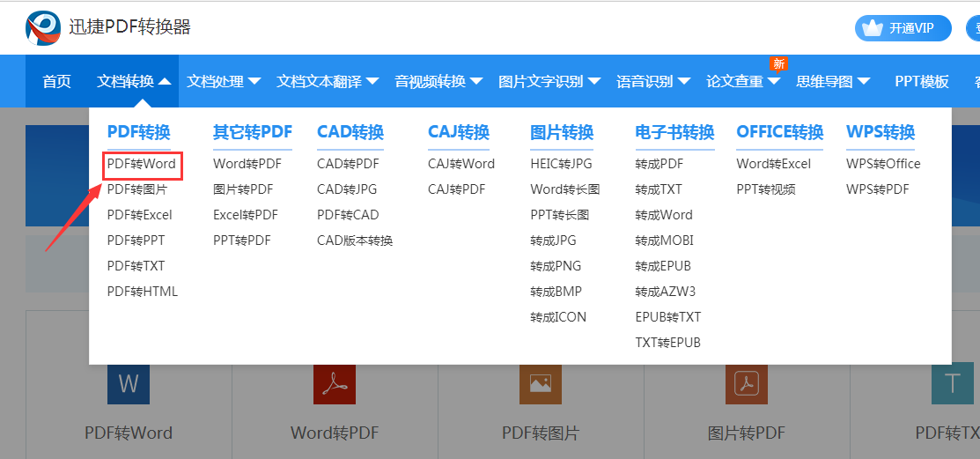Select PDF转Word in the dropdown list

pyautogui.click(x=142, y=164)
